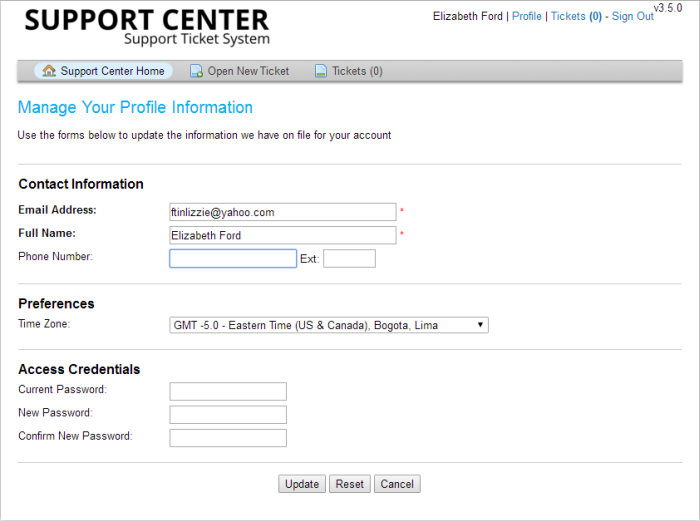Expand the Time Zone dropdown
Screen dimensions: 700x521
329,325
